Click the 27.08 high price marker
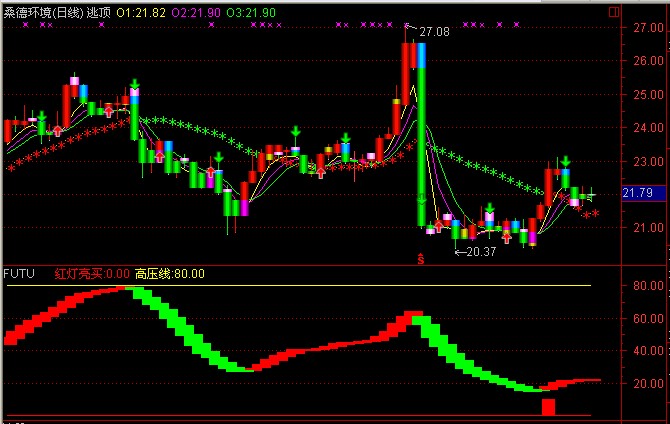670x424 pixels. tap(434, 33)
